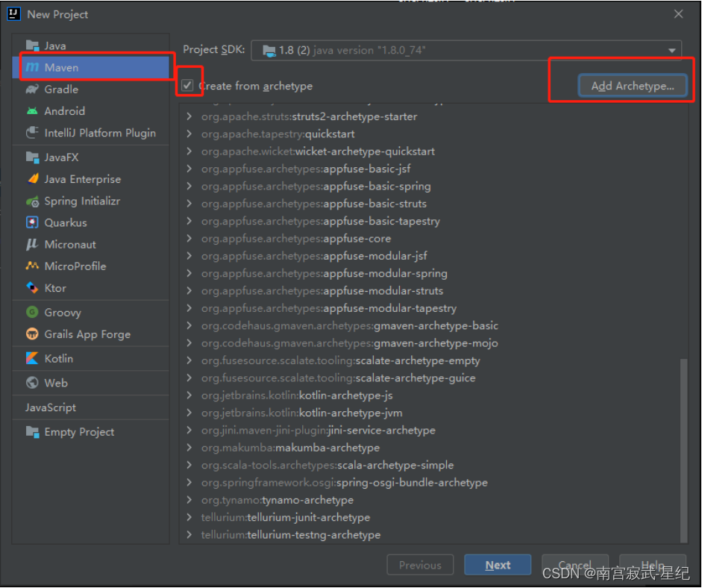Toggle Create from archetype checkbox
702x588 pixels.
coord(187,85)
